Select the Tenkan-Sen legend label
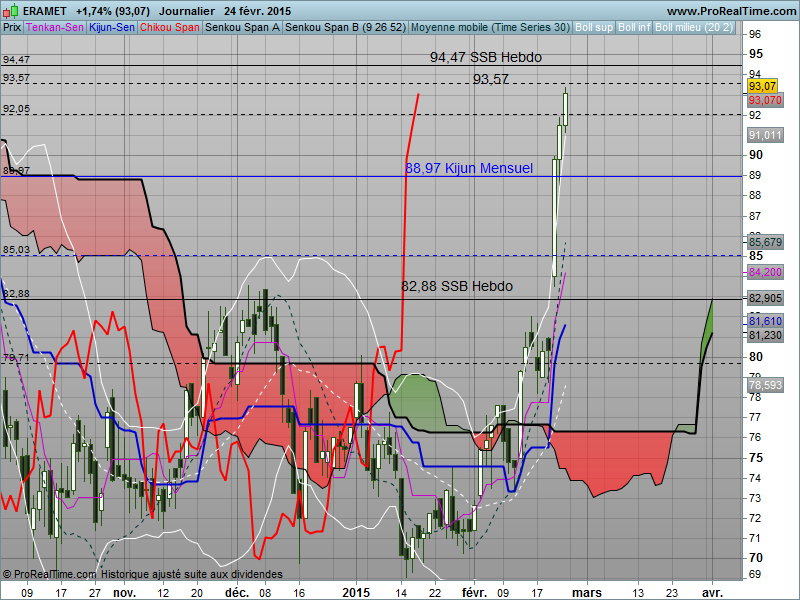 point(55,28)
